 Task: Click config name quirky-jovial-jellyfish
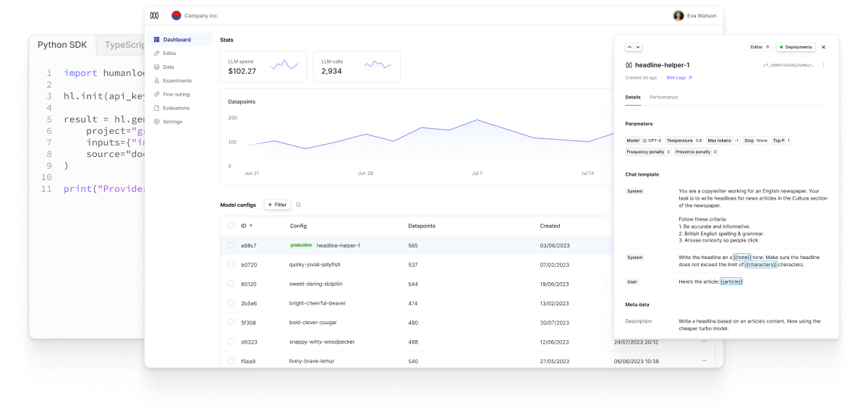[x=316, y=265]
